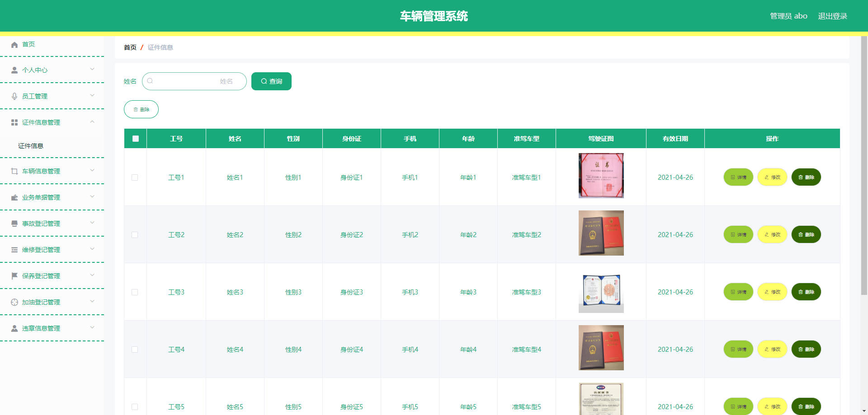868x415 pixels.
Task: Check the row checkbox for 工号2
Action: pyautogui.click(x=135, y=235)
